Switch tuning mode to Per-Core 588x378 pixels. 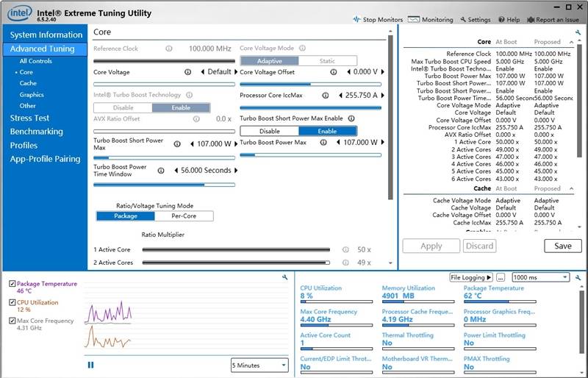(184, 216)
